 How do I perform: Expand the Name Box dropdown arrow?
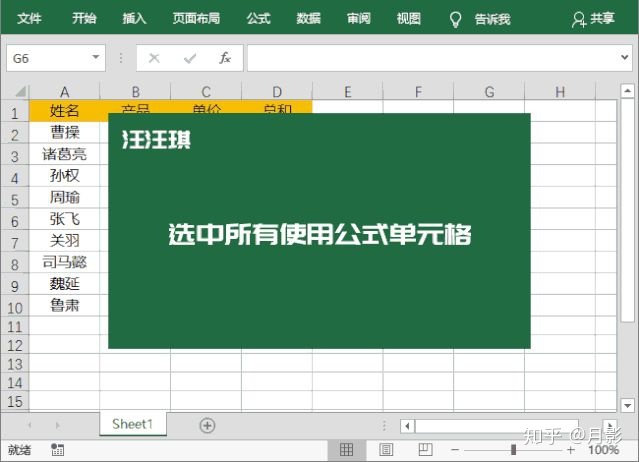[96, 57]
